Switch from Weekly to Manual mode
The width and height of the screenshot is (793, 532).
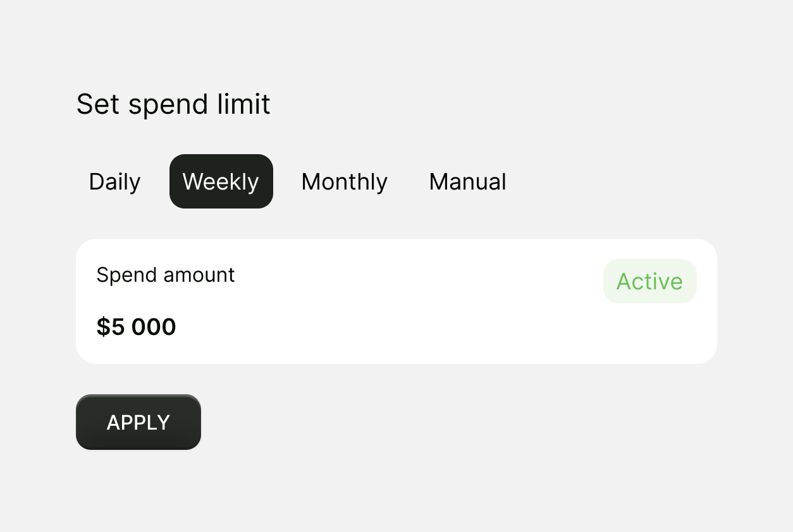coord(467,181)
